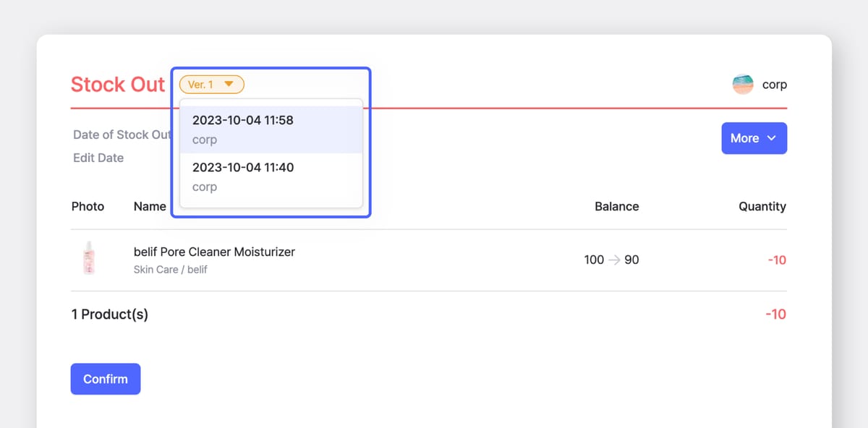Click the Stock Out page title
This screenshot has width=868, height=428.
(x=118, y=84)
